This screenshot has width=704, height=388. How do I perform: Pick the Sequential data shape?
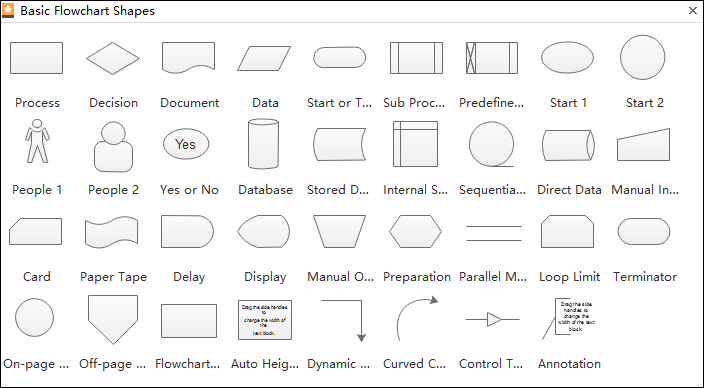[492, 144]
